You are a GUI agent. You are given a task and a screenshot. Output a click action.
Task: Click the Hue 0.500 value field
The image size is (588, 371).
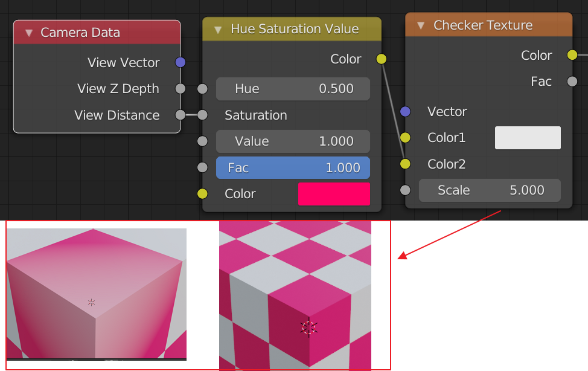pos(293,89)
